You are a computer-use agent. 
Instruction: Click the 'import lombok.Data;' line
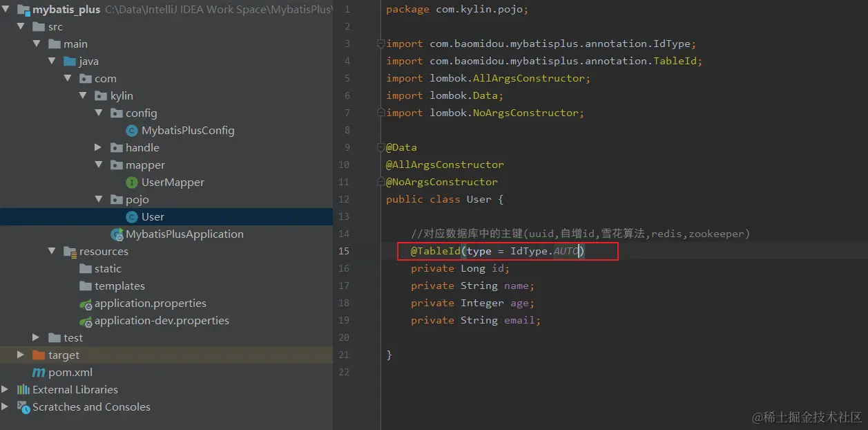(x=445, y=95)
